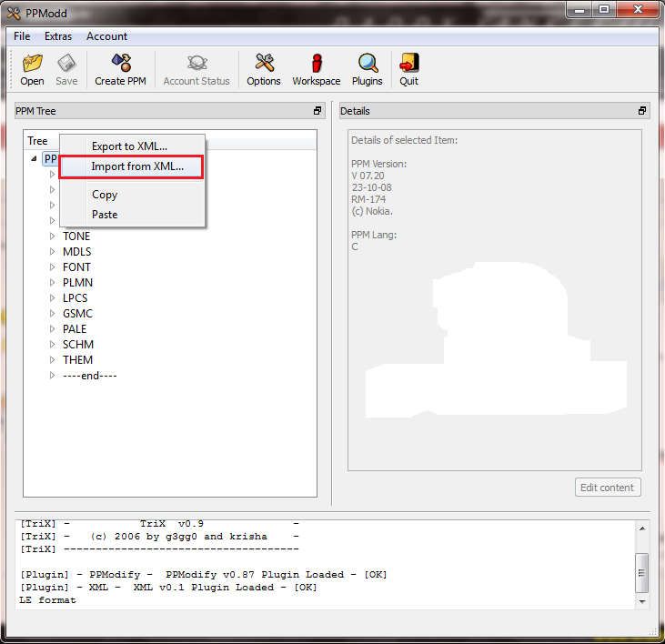Expand the SCHM tree node
This screenshot has width=665, height=644.
(52, 344)
